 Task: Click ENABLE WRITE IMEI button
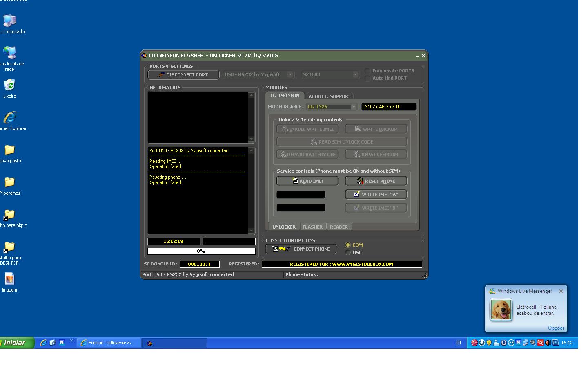coord(307,129)
